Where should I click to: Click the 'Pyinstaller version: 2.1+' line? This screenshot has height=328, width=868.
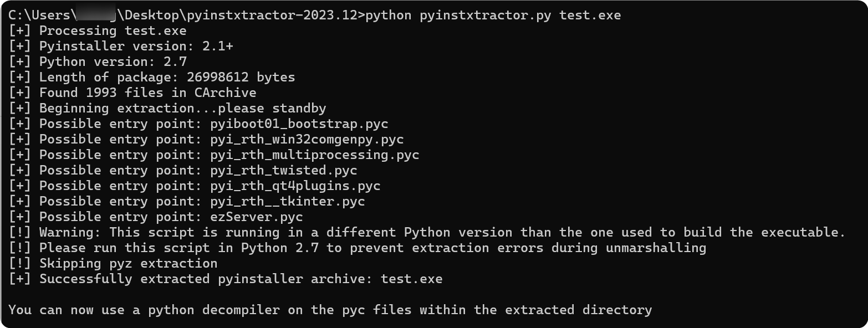(x=136, y=46)
